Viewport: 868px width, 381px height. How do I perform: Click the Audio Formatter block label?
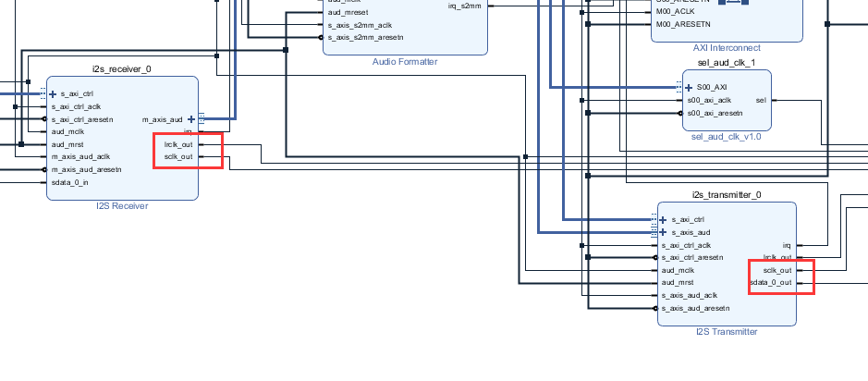pos(404,62)
